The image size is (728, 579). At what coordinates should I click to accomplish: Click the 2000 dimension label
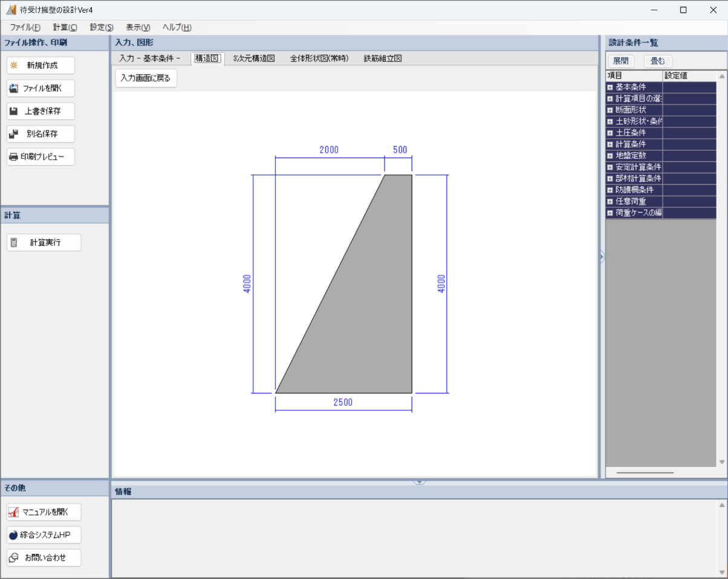tap(329, 150)
